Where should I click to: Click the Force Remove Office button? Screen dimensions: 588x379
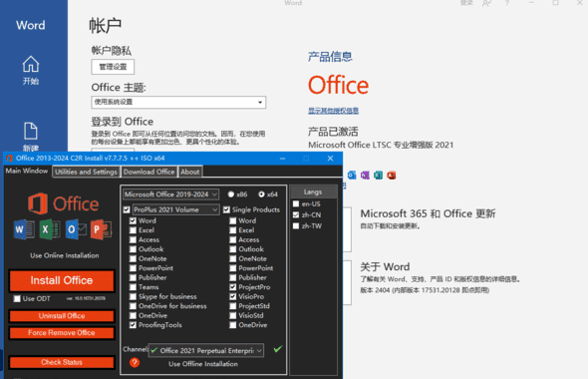point(62,333)
